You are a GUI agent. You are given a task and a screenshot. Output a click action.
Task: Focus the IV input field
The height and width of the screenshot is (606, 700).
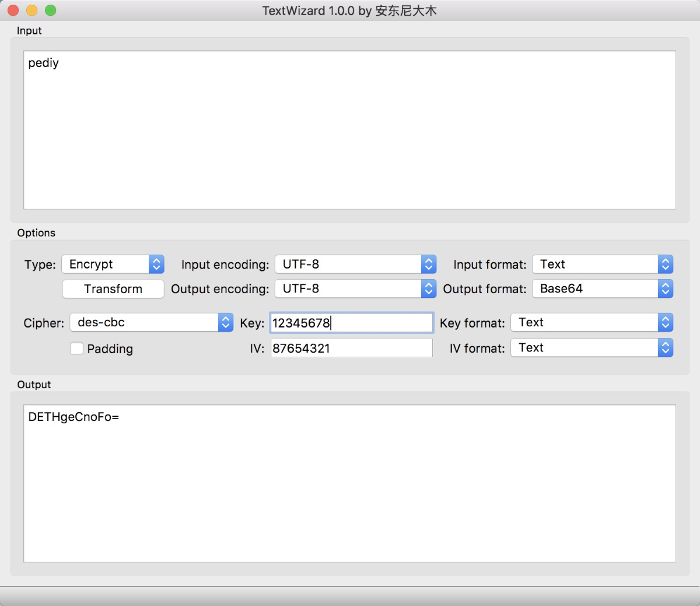pyautogui.click(x=352, y=349)
